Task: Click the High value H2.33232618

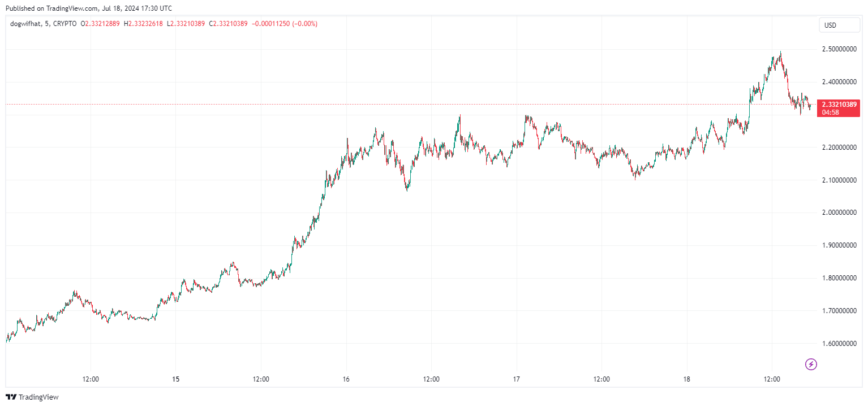Action: coord(143,24)
